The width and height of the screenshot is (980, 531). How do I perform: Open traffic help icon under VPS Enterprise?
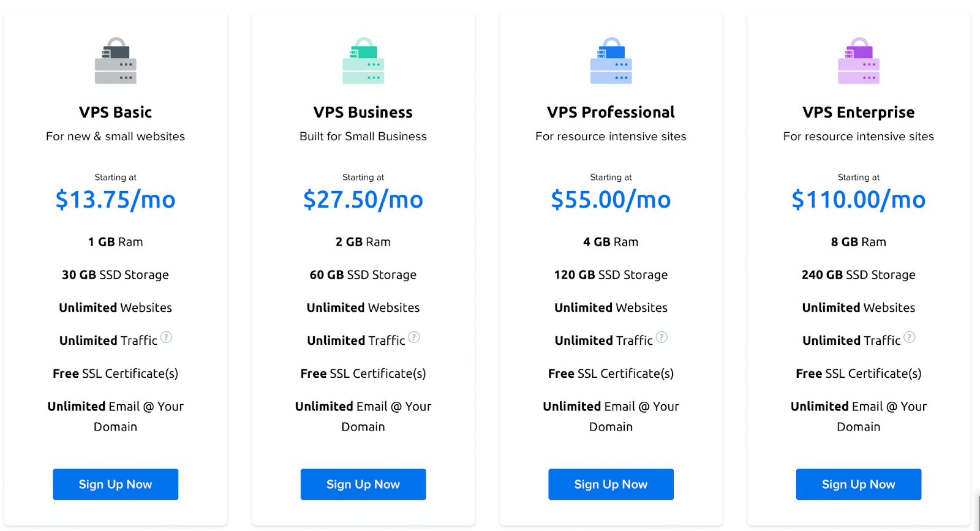[910, 337]
